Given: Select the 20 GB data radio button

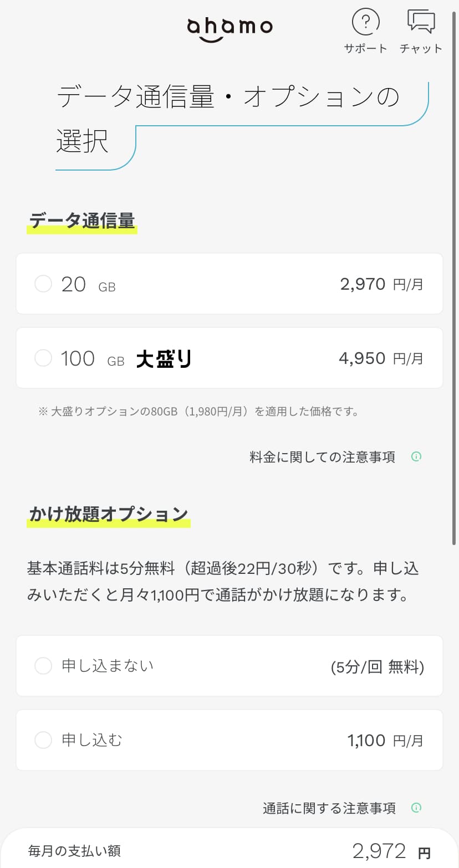Looking at the screenshot, I should (43, 284).
